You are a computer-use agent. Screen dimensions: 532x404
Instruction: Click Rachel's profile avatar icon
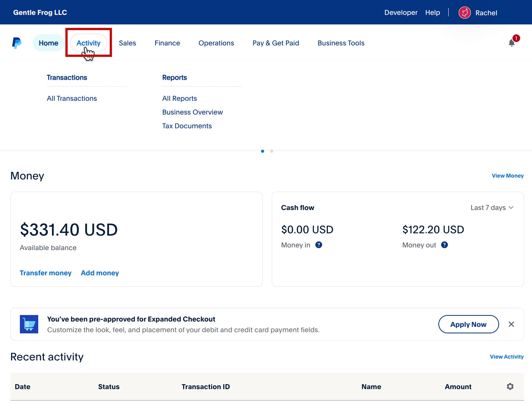tap(464, 13)
